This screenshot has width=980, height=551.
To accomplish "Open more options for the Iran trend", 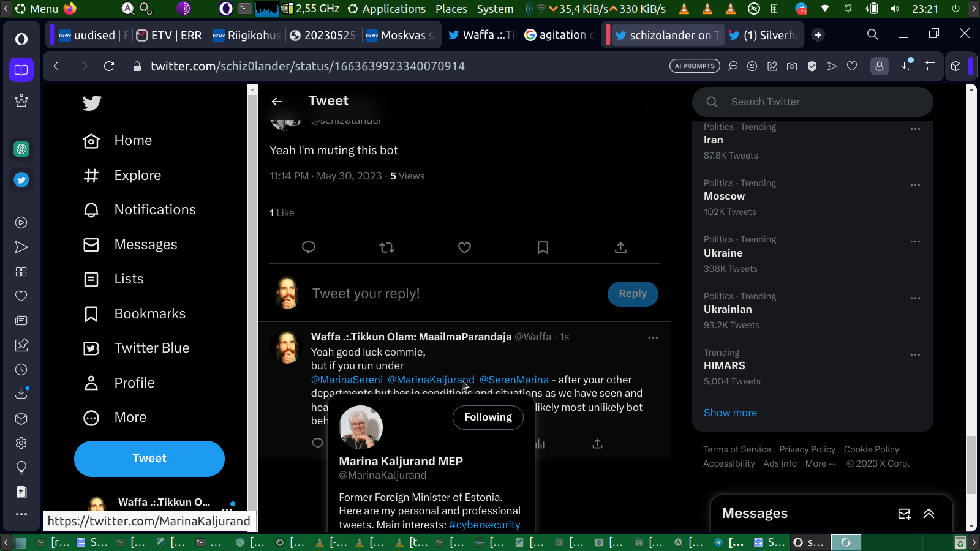I will click(915, 129).
